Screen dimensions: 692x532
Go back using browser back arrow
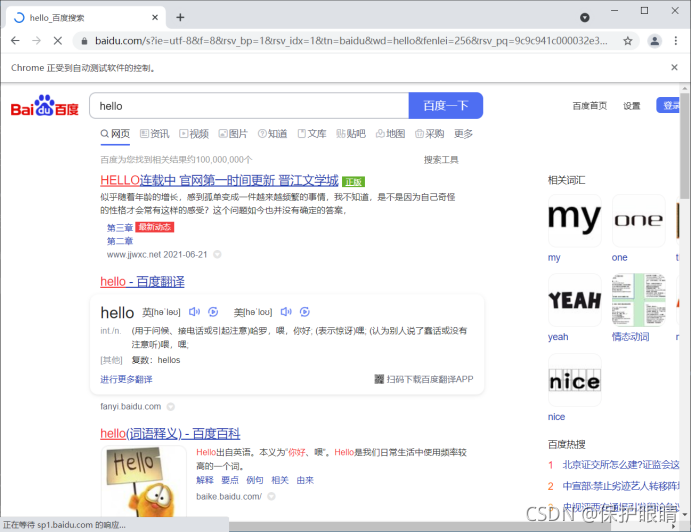[15, 41]
